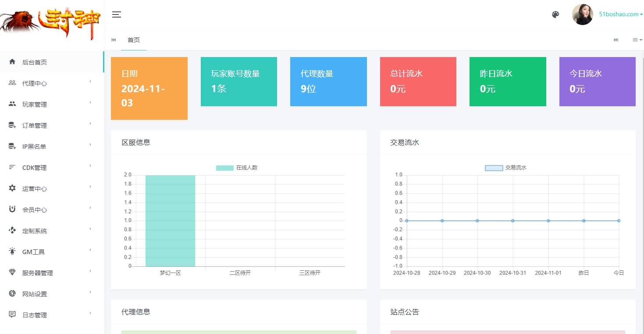644x334 pixels.
Task: Open CDK管理 from the sidebar icon
Action: pyautogui.click(x=12, y=167)
